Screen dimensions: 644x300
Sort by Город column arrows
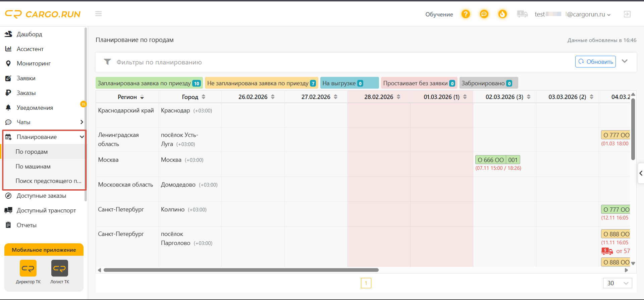[x=204, y=97]
